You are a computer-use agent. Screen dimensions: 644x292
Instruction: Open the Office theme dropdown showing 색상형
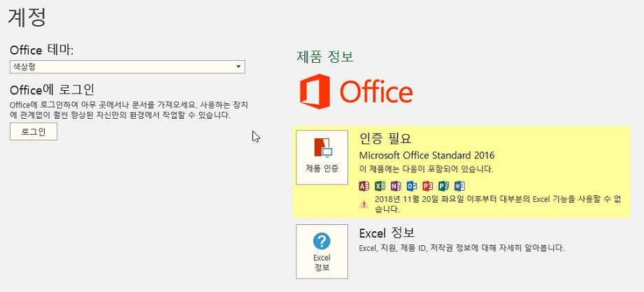pos(127,67)
